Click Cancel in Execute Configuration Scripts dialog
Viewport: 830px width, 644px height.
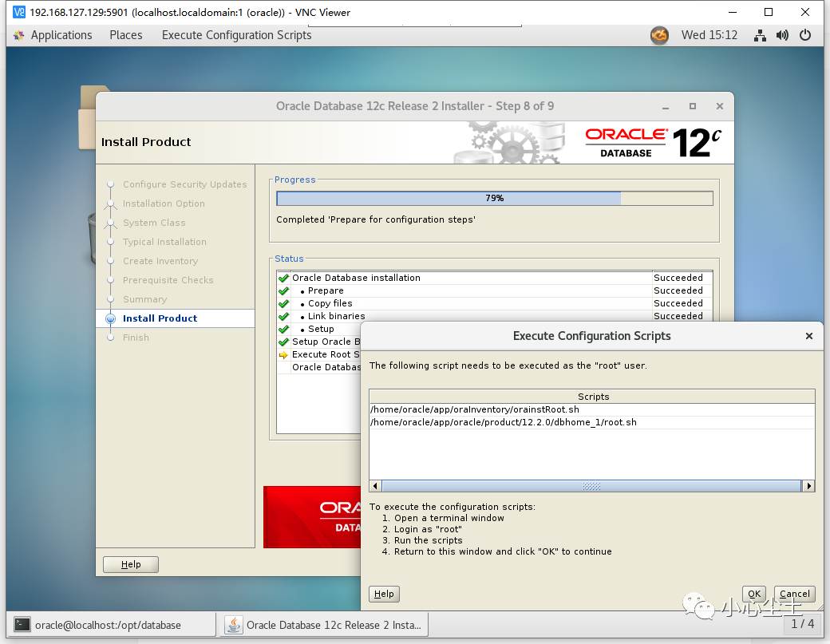(x=794, y=594)
